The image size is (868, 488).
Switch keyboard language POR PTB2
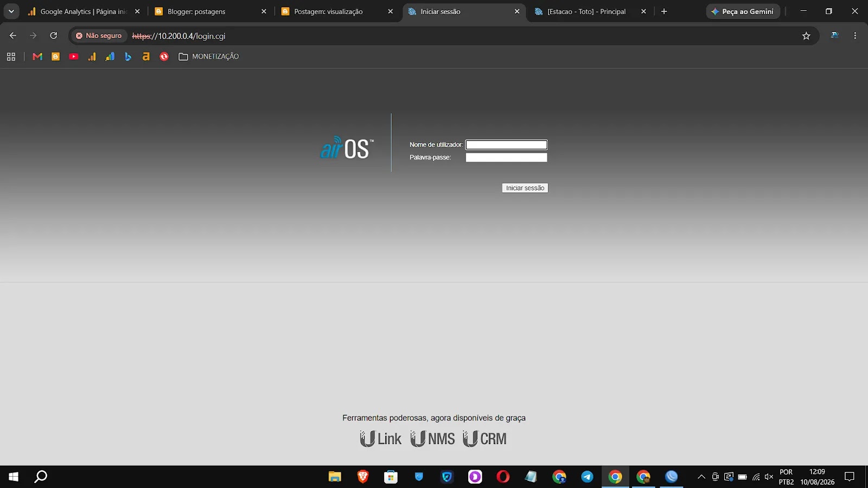[x=786, y=477]
